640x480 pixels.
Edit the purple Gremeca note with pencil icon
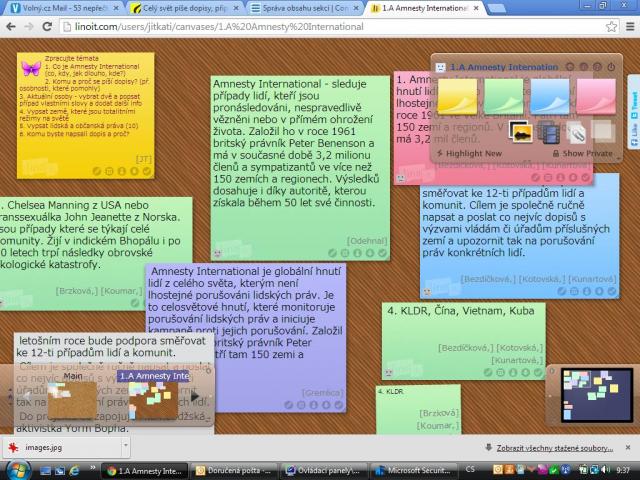[289, 405]
